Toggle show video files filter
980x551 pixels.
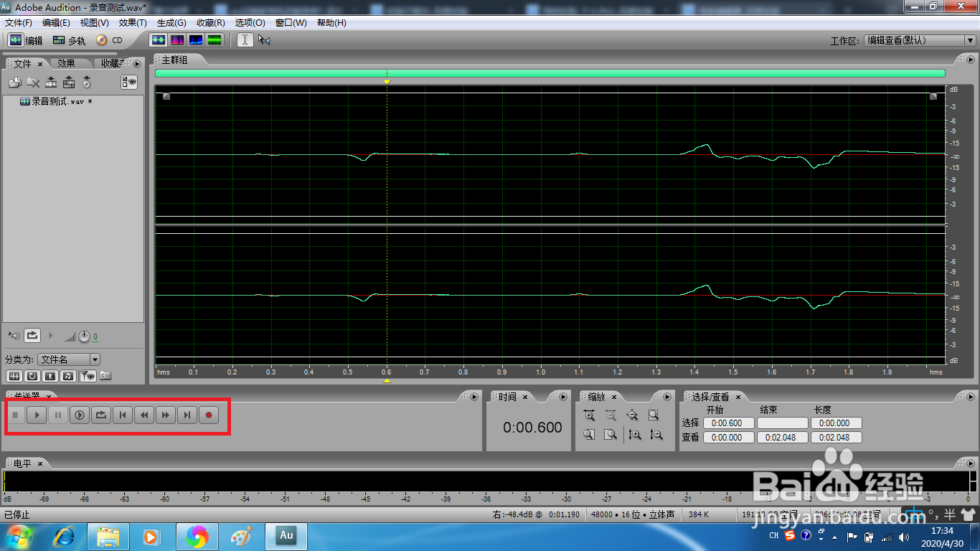click(50, 375)
